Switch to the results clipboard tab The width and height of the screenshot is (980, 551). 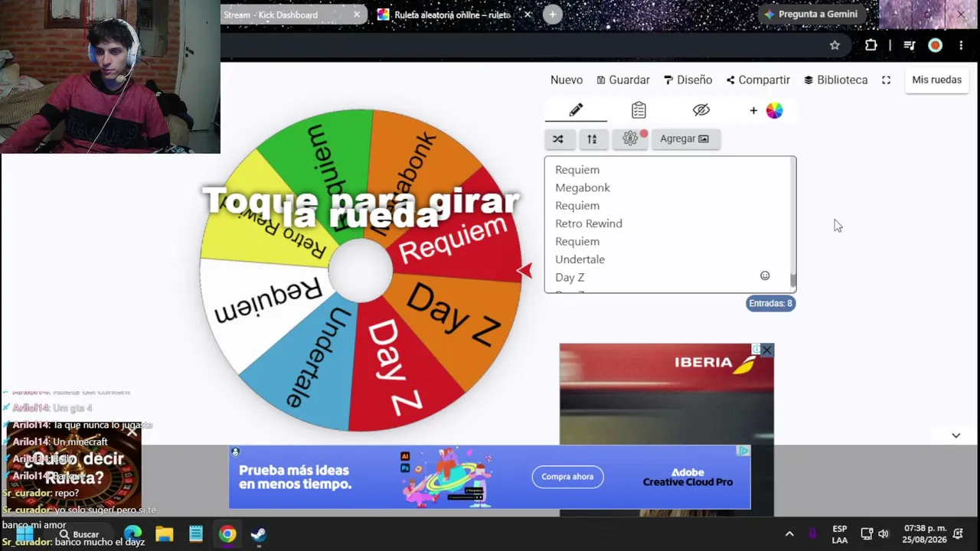coord(639,110)
